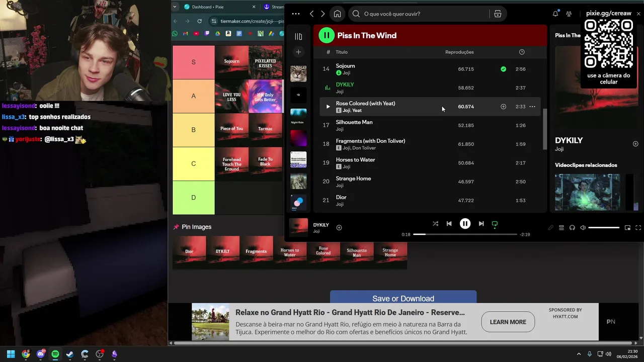Select Sojourn tile in S tier
Viewport: 644px width, 362px height.
coord(231,61)
